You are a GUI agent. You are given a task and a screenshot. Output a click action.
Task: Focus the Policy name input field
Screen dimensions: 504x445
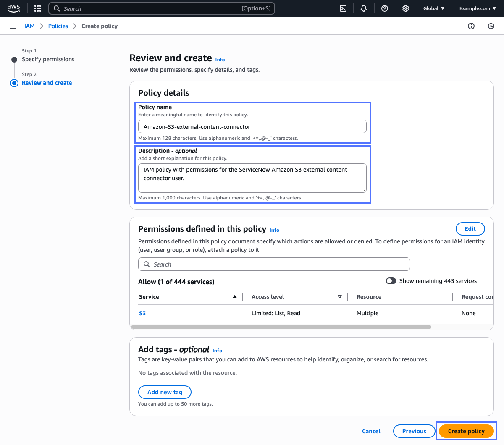252,126
